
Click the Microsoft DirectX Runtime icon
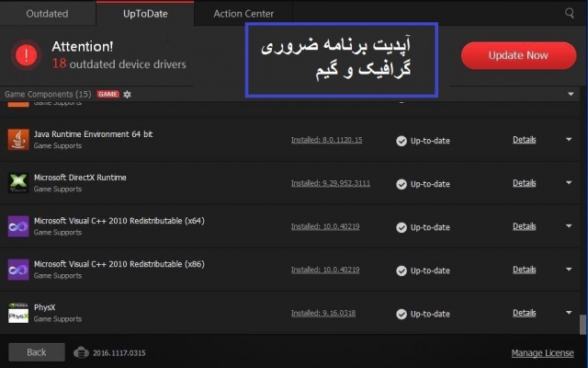tap(18, 183)
